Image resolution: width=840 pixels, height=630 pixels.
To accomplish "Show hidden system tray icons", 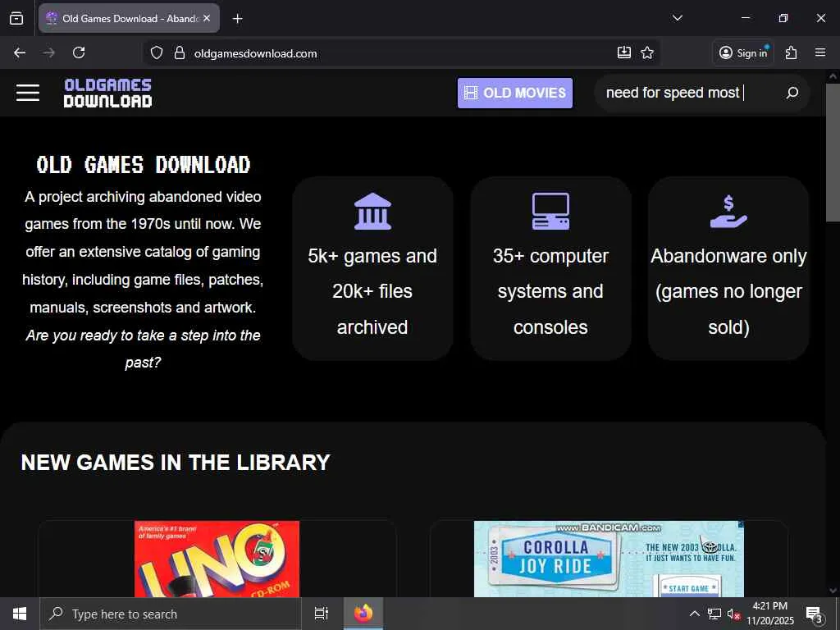I will pos(694,614).
